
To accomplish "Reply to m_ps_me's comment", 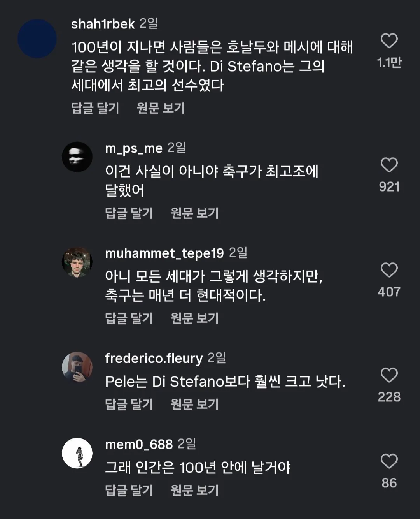I will pyautogui.click(x=129, y=213).
